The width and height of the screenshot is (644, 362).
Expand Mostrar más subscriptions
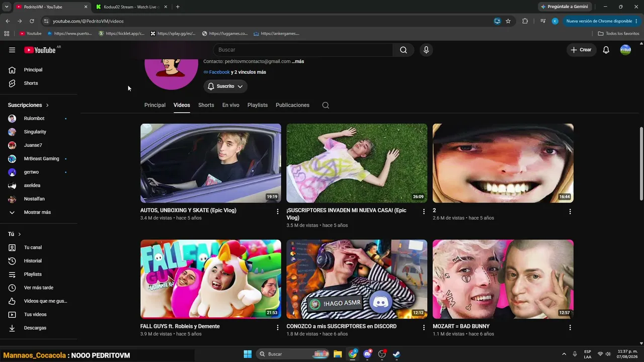point(38,212)
